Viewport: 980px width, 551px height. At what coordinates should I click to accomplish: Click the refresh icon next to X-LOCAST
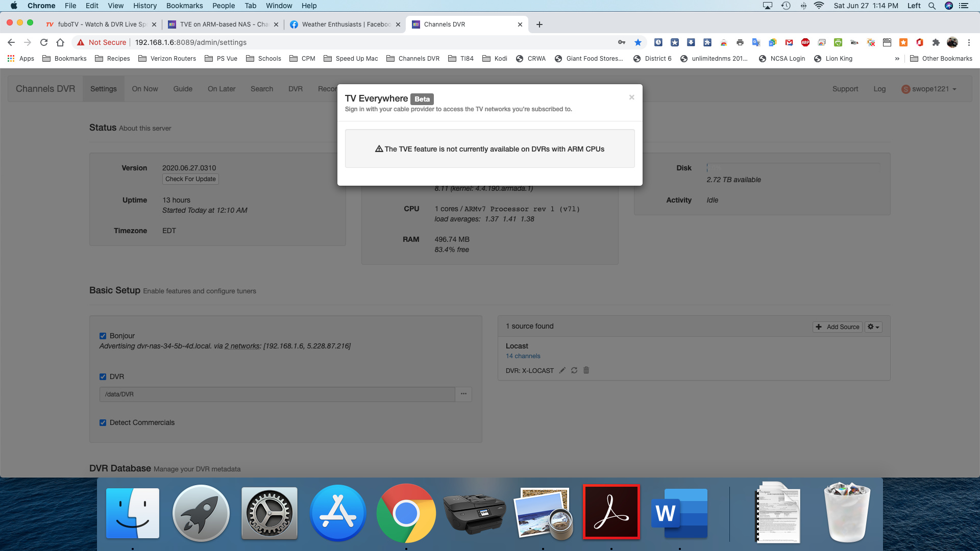pyautogui.click(x=574, y=370)
